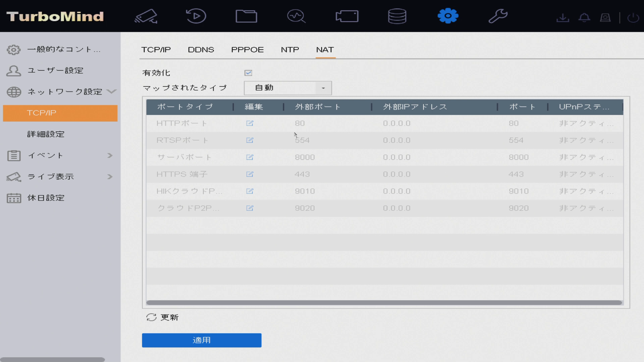The height and width of the screenshot is (362, 644).
Task: Click the download icon in top bar
Action: (x=562, y=17)
